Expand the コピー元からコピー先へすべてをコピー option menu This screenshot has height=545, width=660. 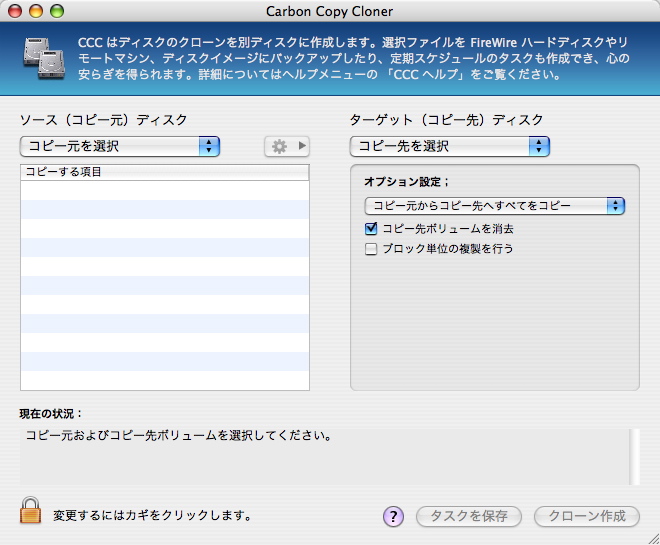(x=494, y=205)
